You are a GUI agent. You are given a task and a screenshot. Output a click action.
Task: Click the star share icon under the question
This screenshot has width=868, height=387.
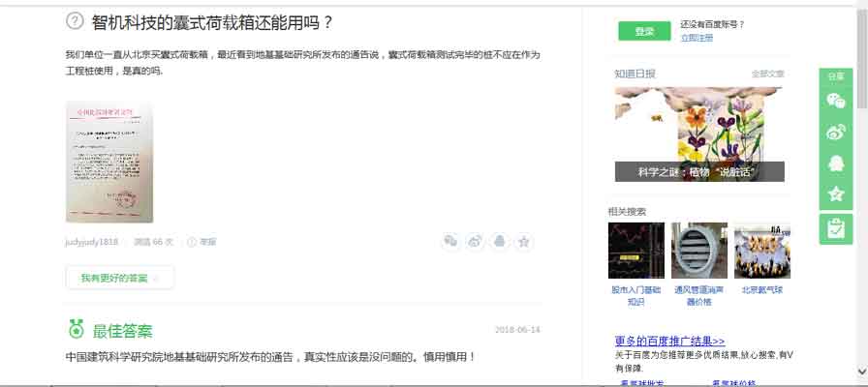click(524, 241)
